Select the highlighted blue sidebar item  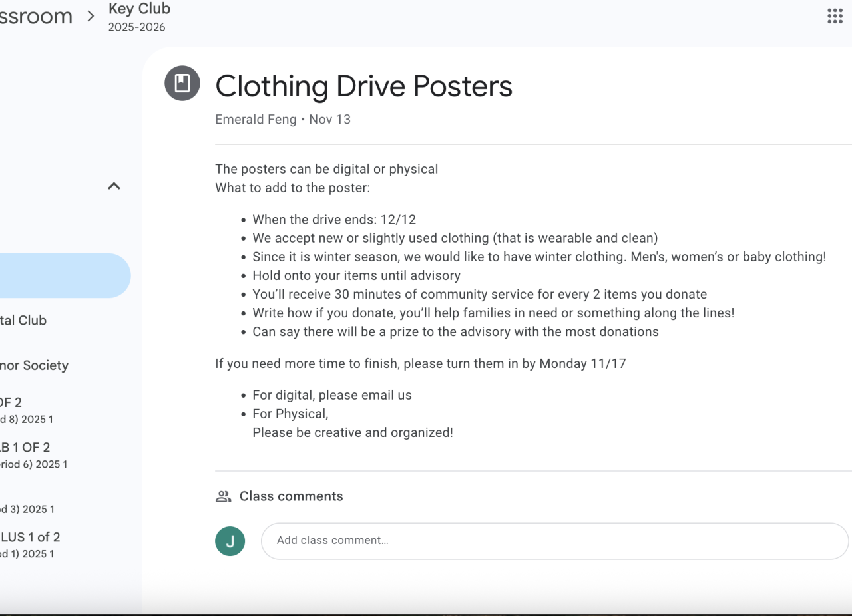[63, 275]
